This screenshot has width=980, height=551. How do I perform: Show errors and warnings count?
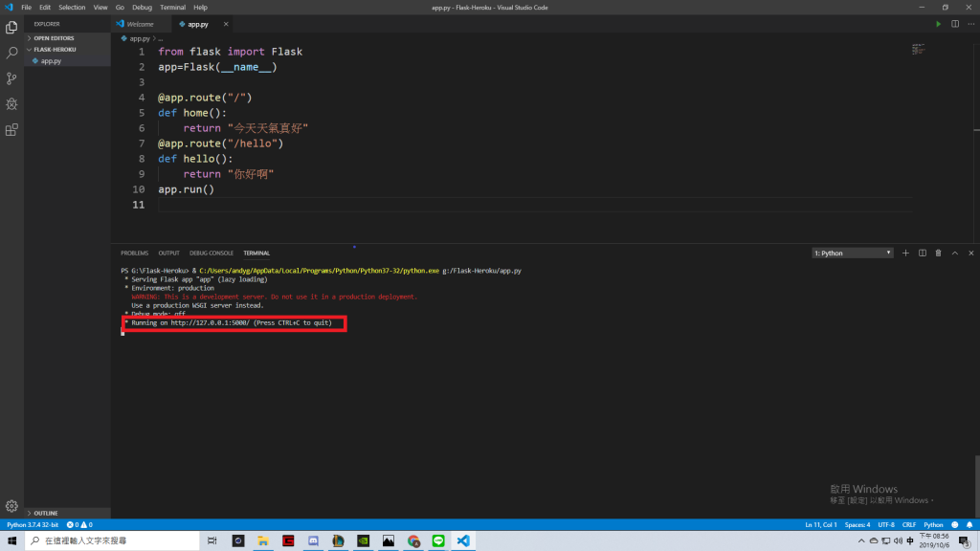click(79, 525)
